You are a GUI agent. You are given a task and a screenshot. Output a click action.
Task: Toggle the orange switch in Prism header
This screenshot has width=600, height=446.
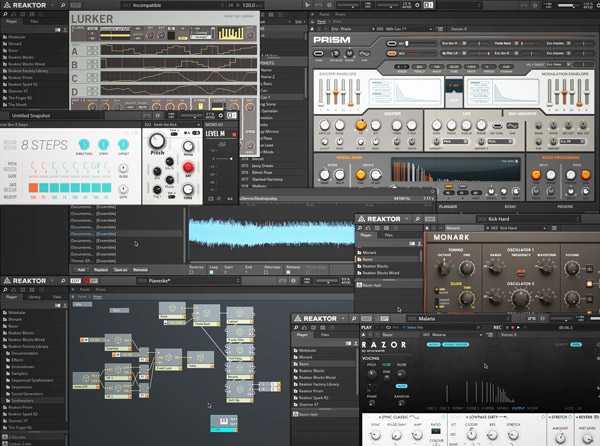391,53
